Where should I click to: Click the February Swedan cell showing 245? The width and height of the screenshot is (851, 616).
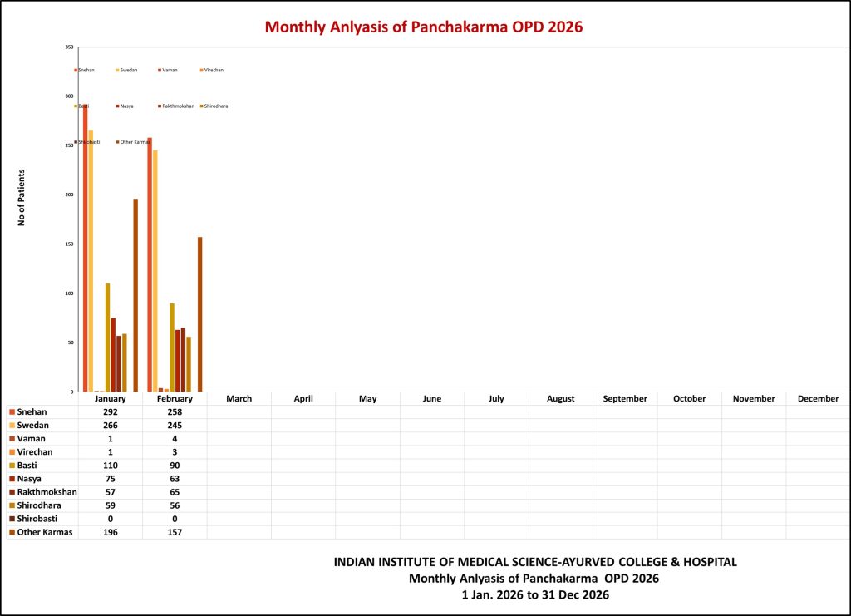click(x=174, y=426)
